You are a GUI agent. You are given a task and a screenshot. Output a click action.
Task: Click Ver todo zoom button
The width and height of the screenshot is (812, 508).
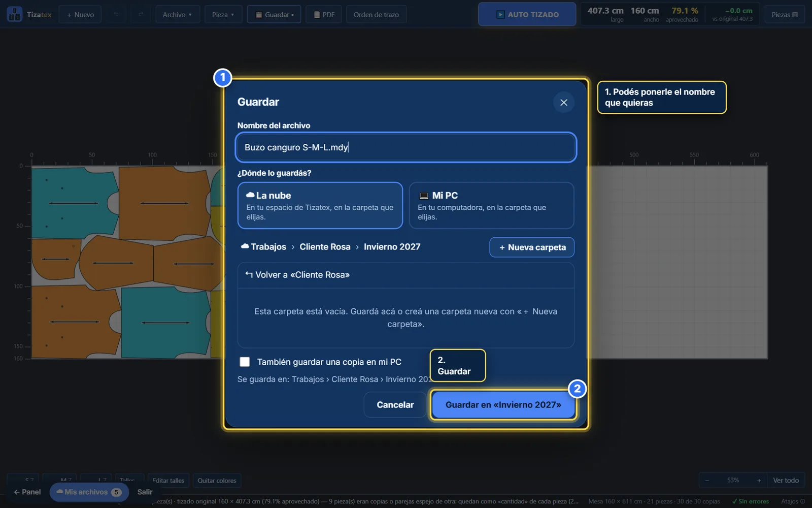point(786,481)
